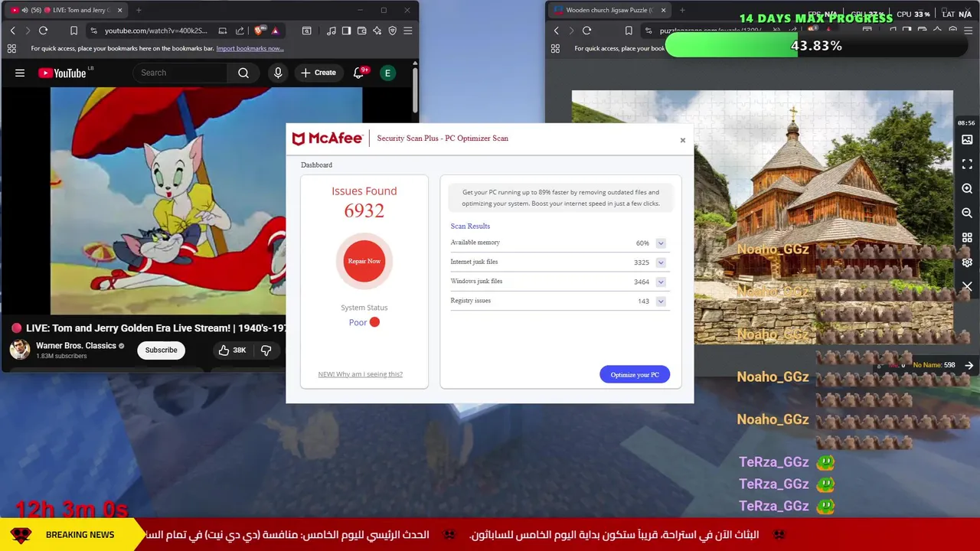The width and height of the screenshot is (980, 551).
Task: Open the YouTube account avatar E
Action: pyautogui.click(x=387, y=73)
